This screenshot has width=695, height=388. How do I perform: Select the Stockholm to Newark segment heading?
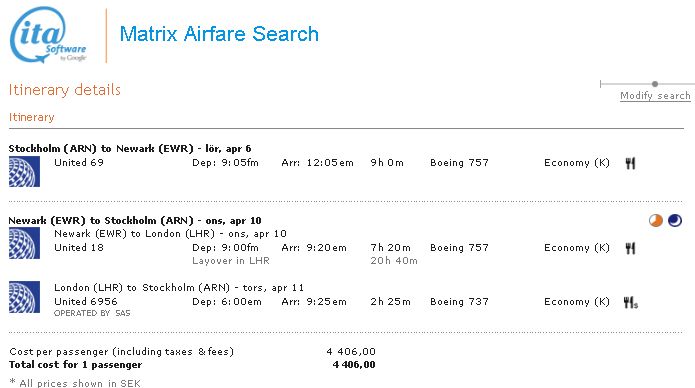pos(130,149)
